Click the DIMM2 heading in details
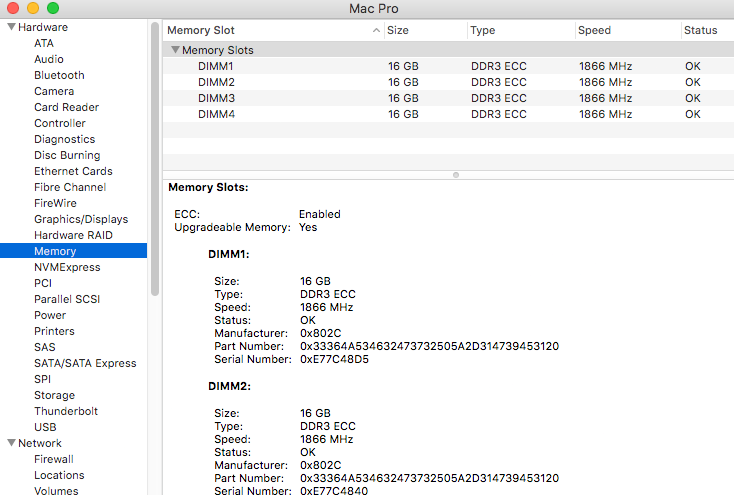This screenshot has height=495, width=734. click(x=229, y=386)
